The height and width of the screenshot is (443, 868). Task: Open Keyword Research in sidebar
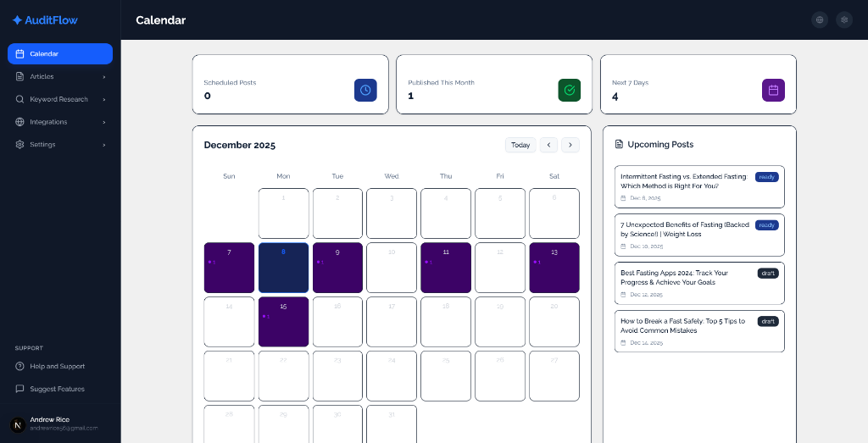click(x=60, y=99)
